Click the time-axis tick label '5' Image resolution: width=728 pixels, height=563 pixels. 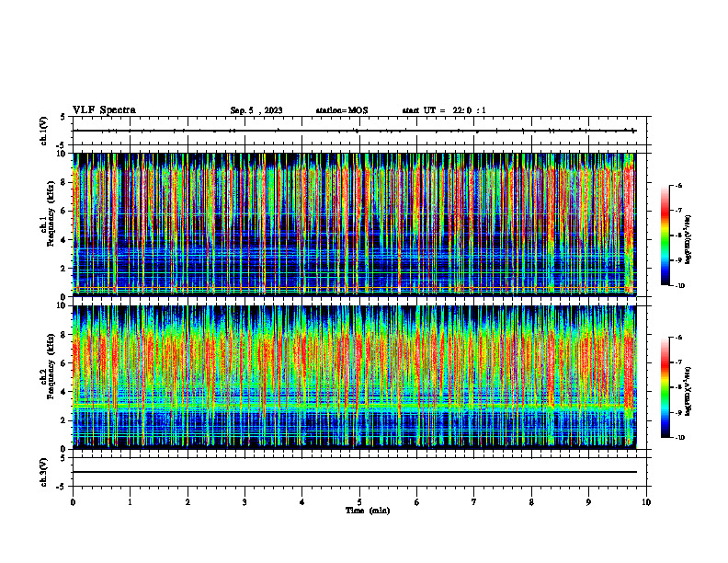tap(359, 502)
